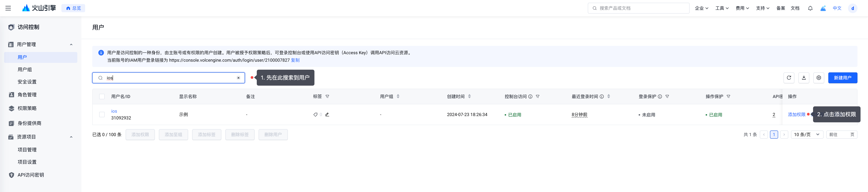This screenshot has height=192, width=868.
Task: Click the API key count 2
Action: pos(774,115)
